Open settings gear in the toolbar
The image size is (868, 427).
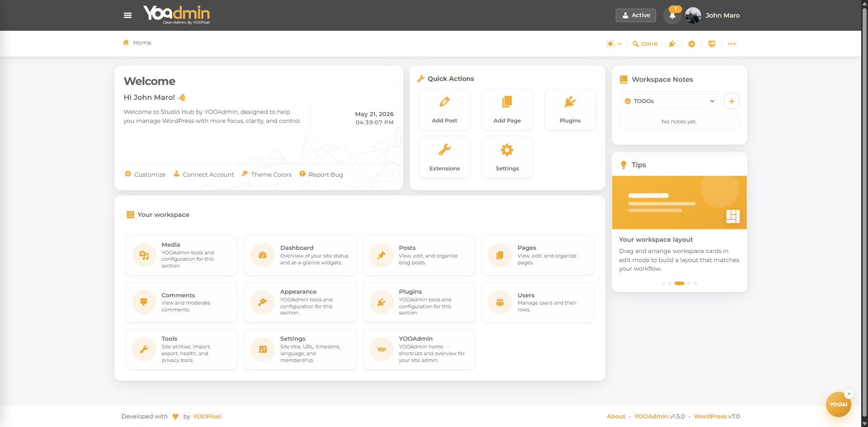[692, 44]
